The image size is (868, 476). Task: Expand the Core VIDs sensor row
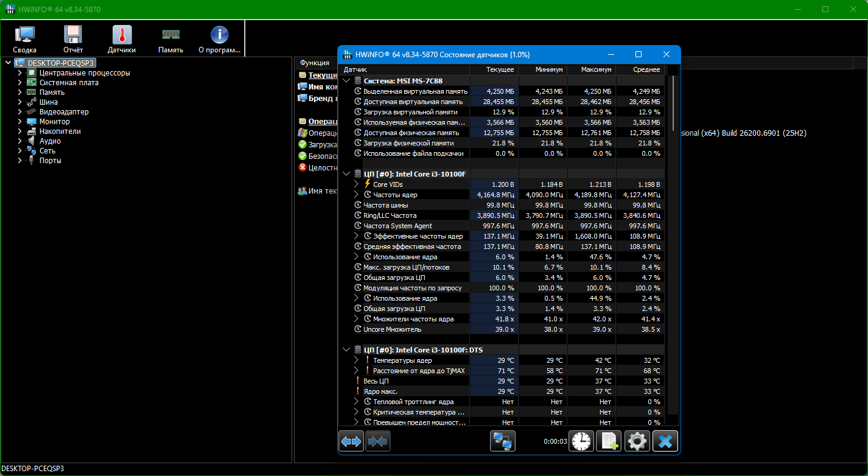click(357, 184)
